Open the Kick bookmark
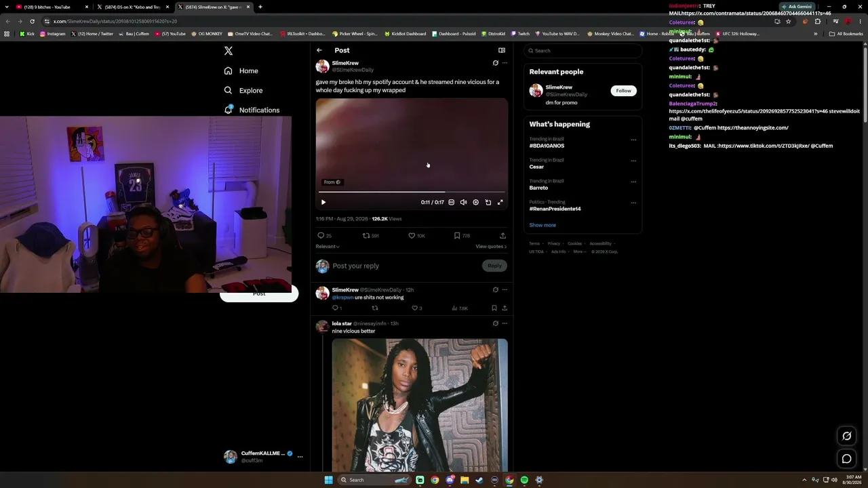This screenshot has height=488, width=868. coord(27,34)
